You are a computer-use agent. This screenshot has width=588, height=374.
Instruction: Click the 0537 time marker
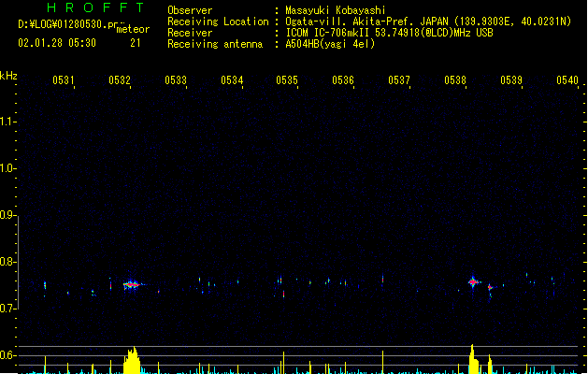coord(399,80)
